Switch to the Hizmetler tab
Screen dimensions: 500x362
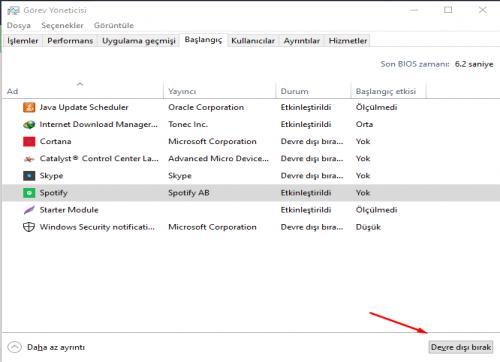(x=348, y=41)
